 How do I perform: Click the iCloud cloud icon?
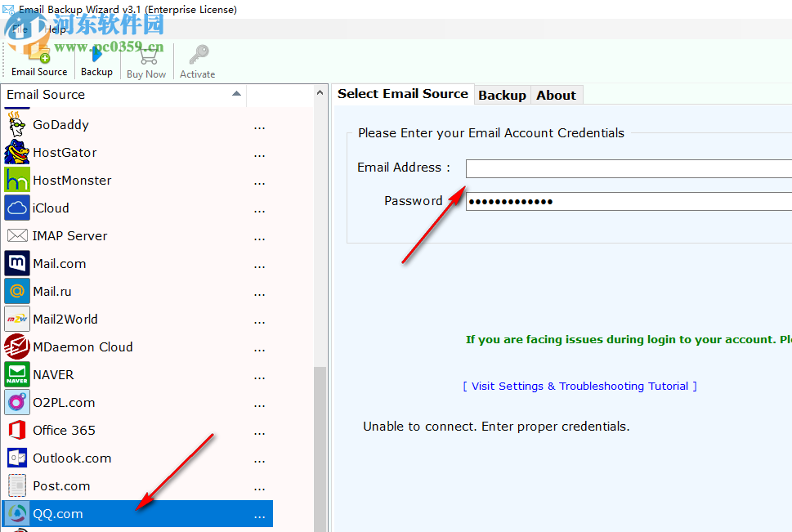pos(16,208)
